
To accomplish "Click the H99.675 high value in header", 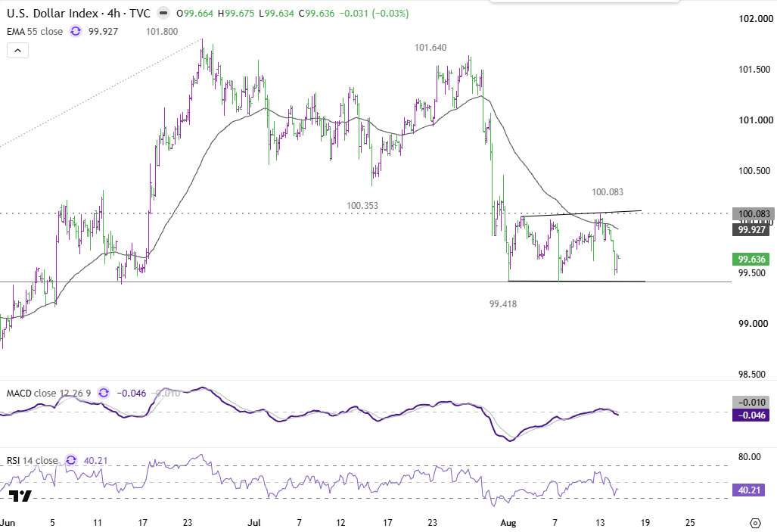I will 235,14.
